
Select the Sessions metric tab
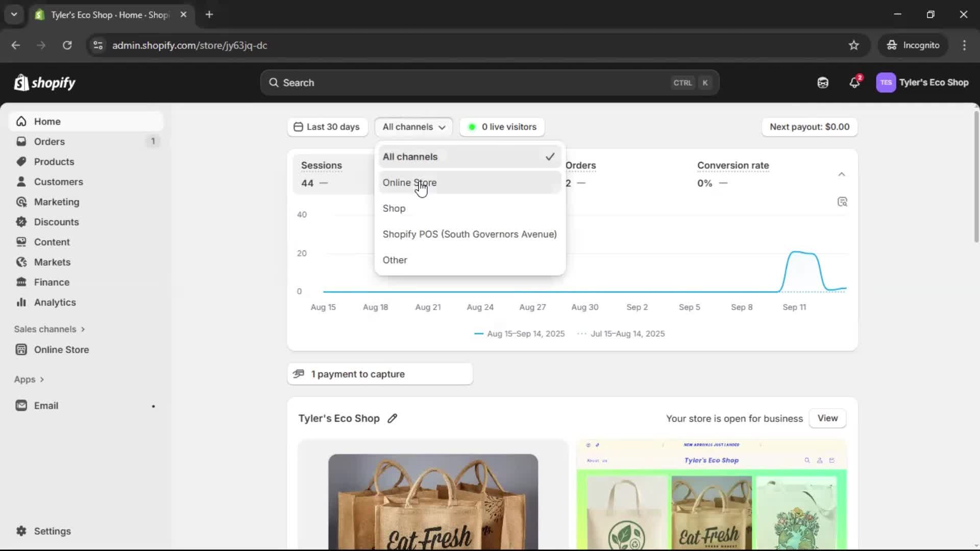tap(334, 174)
